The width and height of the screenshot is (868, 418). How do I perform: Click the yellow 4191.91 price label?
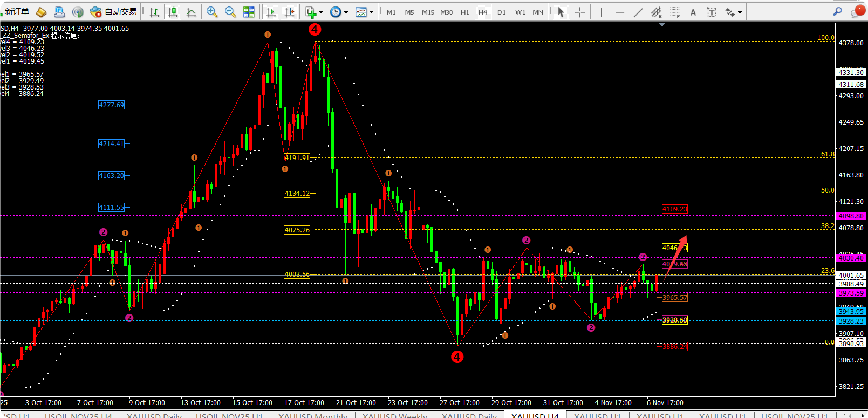tap(297, 158)
